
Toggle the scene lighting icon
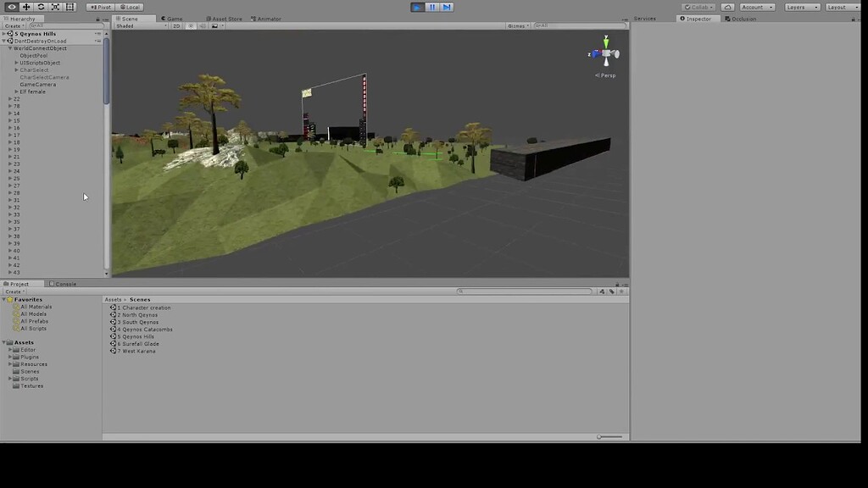tap(191, 25)
